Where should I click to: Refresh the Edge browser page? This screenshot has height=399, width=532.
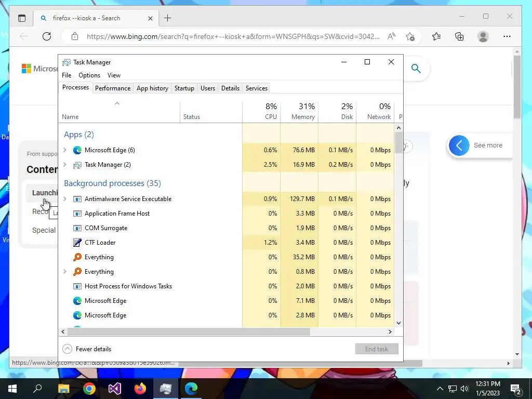47,36
